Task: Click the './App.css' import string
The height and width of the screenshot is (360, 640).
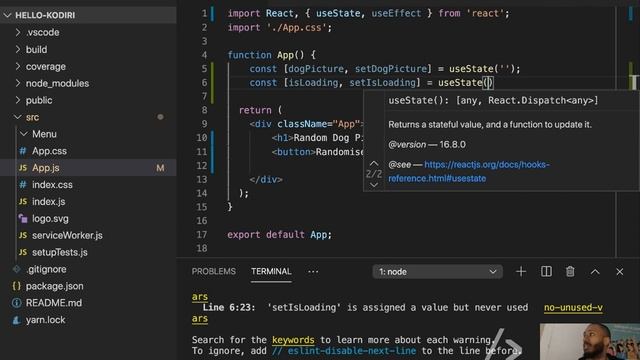Action: pyautogui.click(x=297, y=27)
